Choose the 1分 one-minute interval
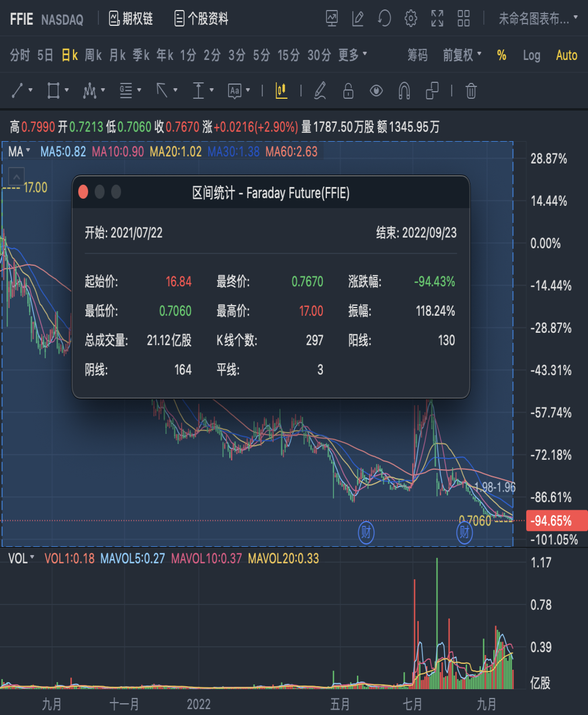The image size is (588, 715). click(188, 55)
